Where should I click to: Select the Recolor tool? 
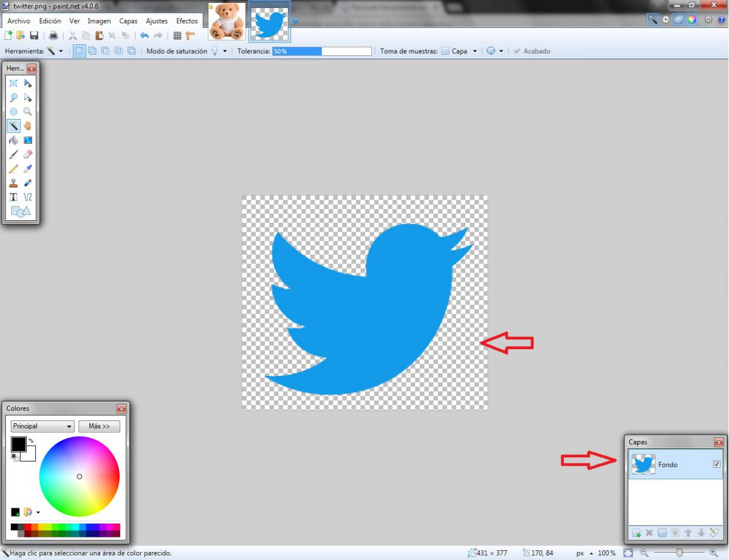[x=27, y=182]
